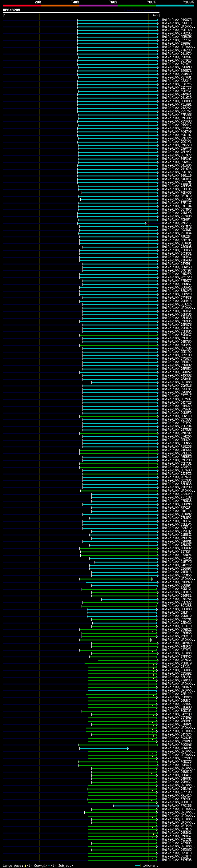Select hit label UniRef100_Q8NK95
The width and height of the screenshot is (197, 868).
coord(177,748)
